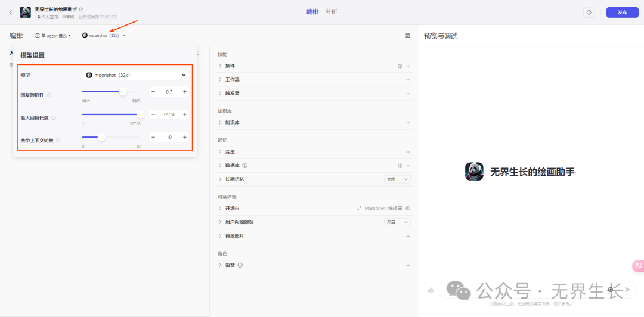Open the moonshot (32k) dropdown in toolbar
Image resolution: width=644 pixels, height=317 pixels.
coord(104,36)
